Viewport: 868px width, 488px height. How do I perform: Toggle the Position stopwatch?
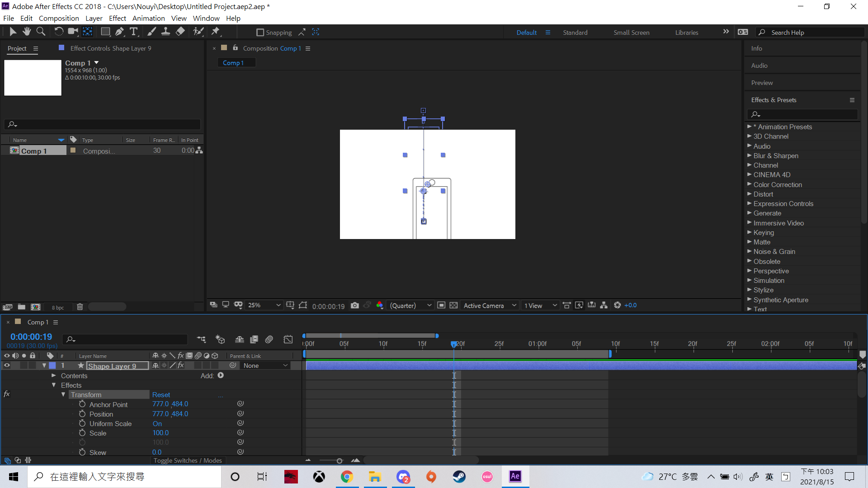82,414
